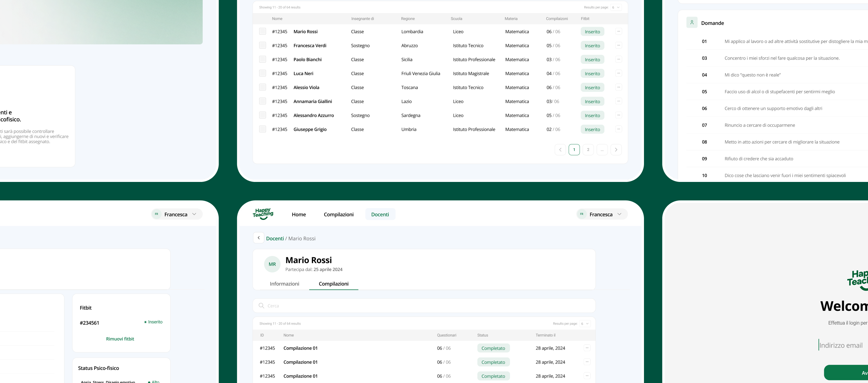Open the Home nav item

pyautogui.click(x=299, y=214)
